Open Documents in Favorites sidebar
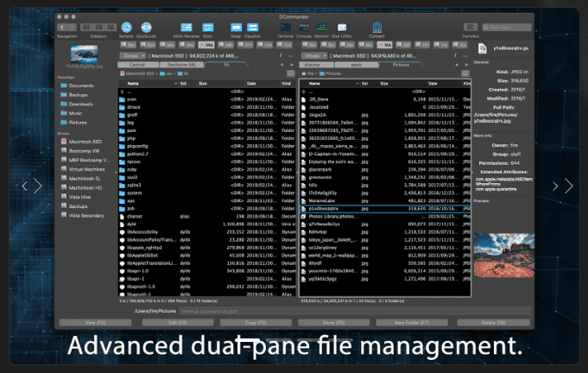Image resolution: width=588 pixels, height=373 pixels. 77,85
